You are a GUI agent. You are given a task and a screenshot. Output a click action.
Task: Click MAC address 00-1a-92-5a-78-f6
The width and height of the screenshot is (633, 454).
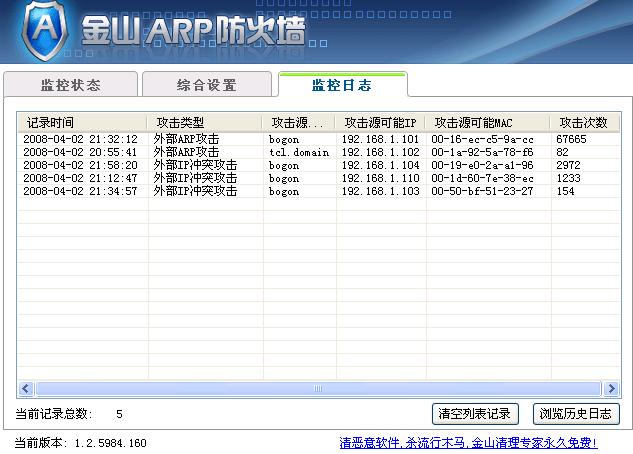click(482, 152)
